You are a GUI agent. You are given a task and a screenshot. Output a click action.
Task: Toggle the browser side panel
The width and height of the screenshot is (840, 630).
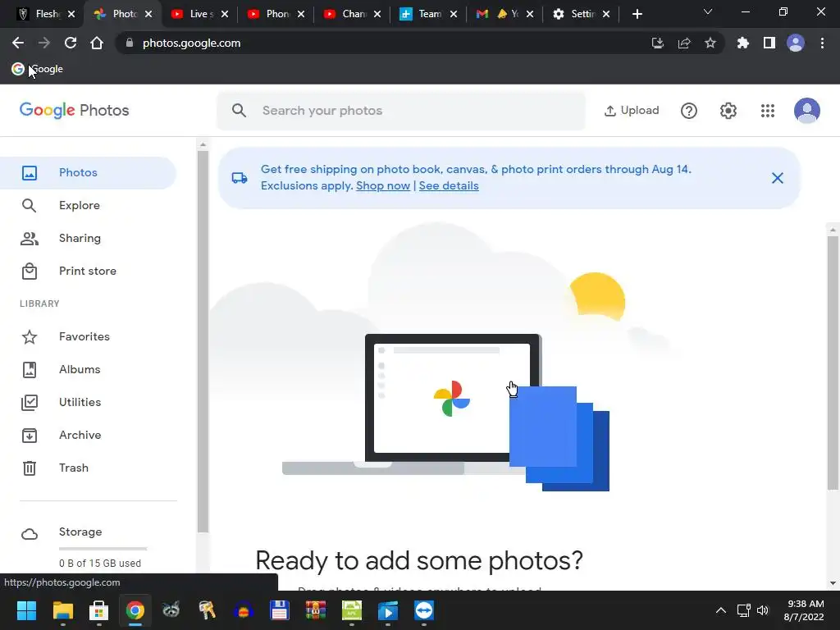[769, 43]
